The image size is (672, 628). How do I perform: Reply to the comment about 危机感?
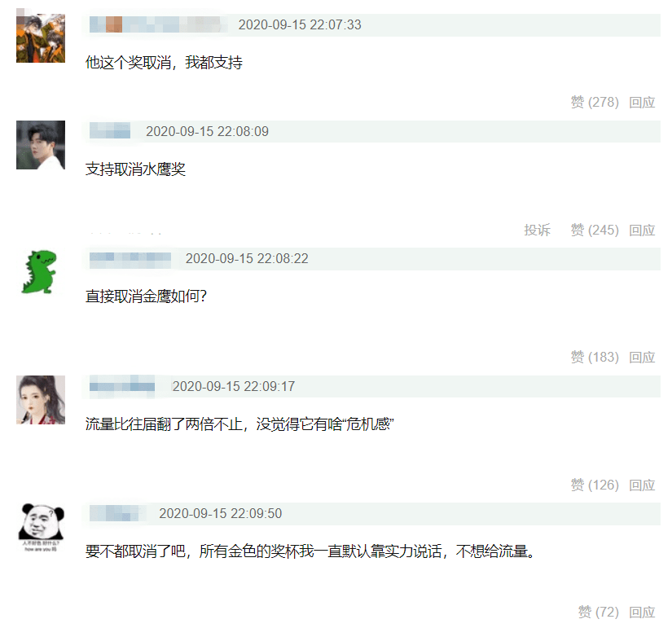[x=642, y=485]
